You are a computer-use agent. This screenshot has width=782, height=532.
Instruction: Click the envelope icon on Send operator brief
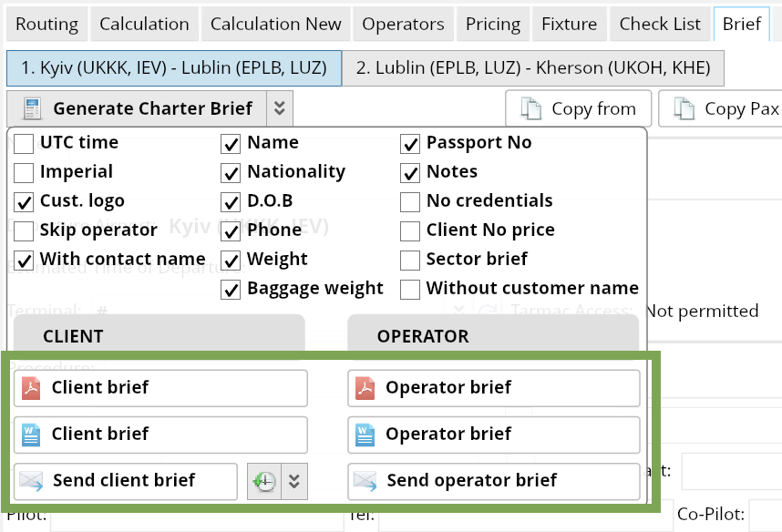point(365,481)
